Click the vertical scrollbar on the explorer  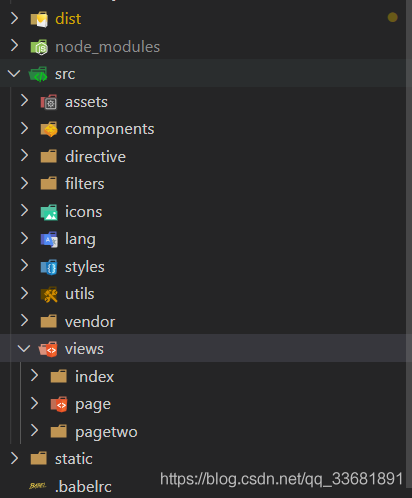tap(409, 245)
